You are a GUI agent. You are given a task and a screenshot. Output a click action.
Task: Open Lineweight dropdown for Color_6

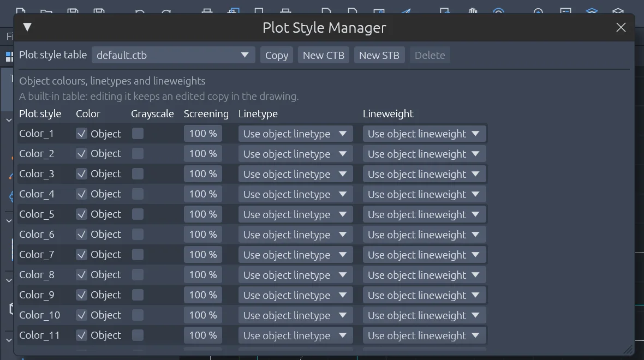tap(424, 235)
